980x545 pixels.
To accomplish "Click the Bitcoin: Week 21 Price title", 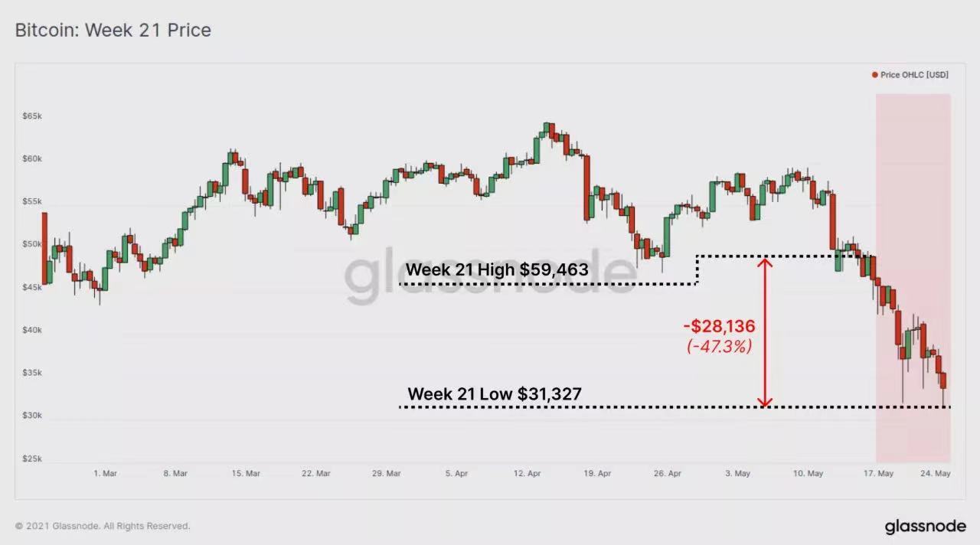I will click(113, 31).
